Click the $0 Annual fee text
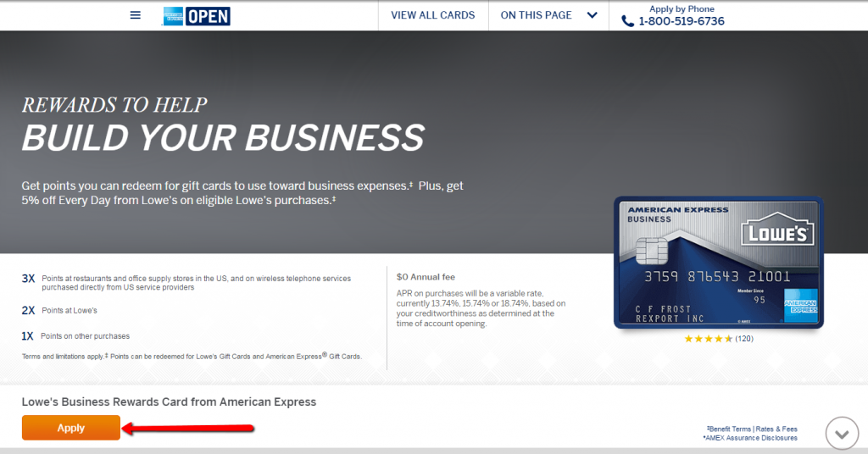Screen dimensions: 868x454 coord(426,276)
